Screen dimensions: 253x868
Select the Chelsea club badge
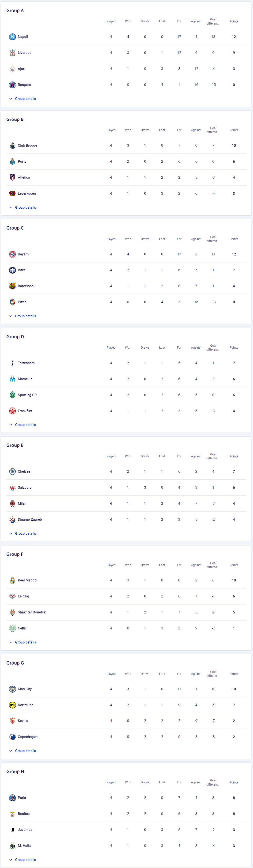pos(12,471)
